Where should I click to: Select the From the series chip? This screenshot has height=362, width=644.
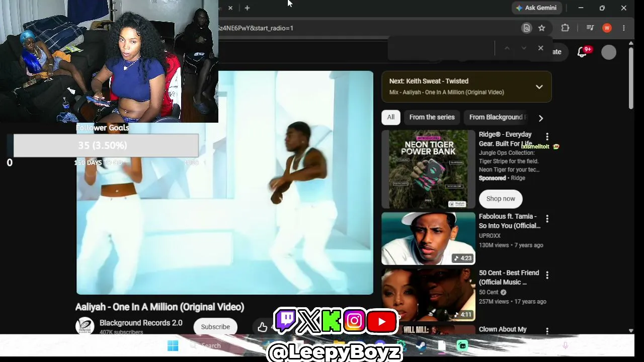pyautogui.click(x=432, y=117)
